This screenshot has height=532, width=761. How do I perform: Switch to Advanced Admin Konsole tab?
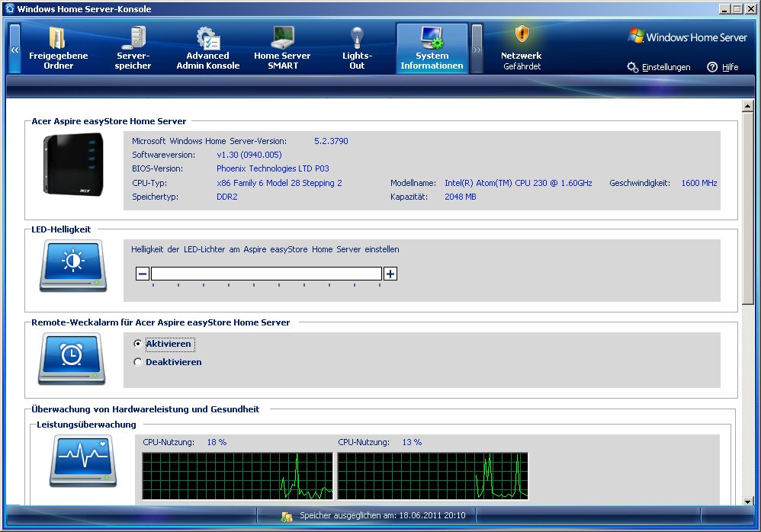207,49
